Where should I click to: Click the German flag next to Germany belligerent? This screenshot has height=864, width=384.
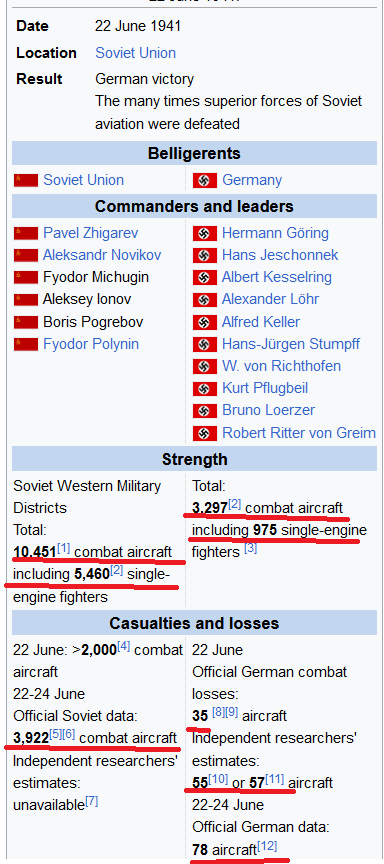coord(204,180)
